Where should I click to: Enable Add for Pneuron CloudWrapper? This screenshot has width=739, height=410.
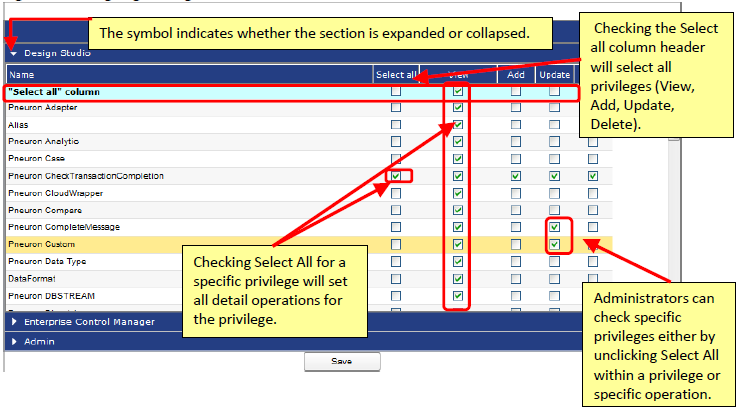(x=516, y=193)
